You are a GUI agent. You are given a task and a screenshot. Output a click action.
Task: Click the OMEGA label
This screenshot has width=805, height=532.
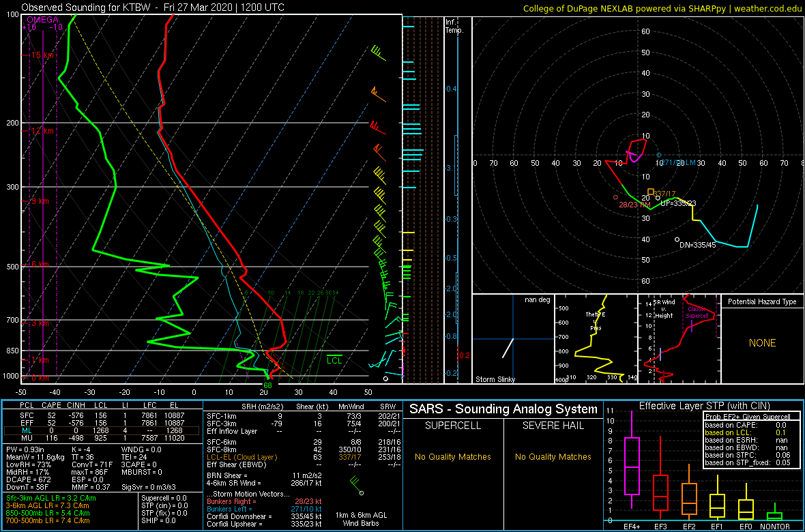point(42,20)
